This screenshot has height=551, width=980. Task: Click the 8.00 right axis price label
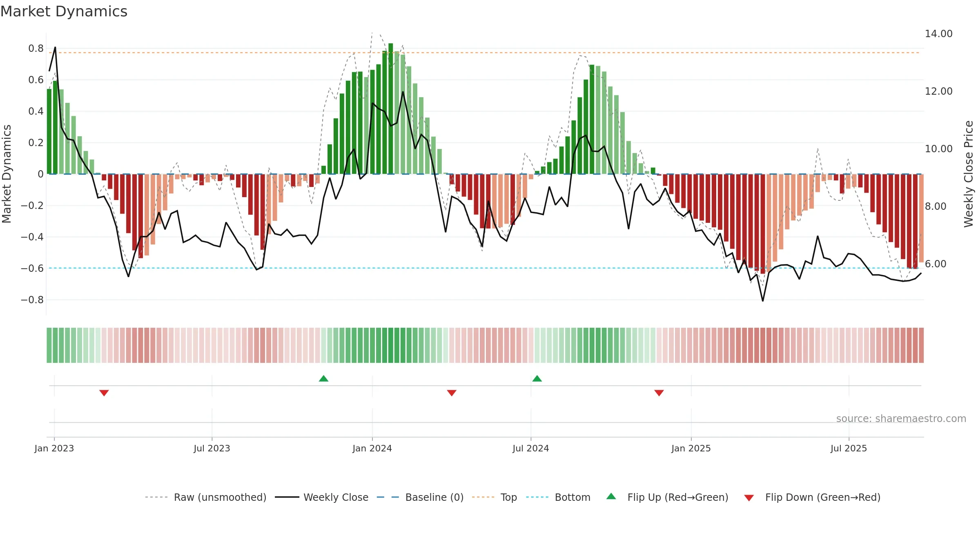[x=935, y=207]
